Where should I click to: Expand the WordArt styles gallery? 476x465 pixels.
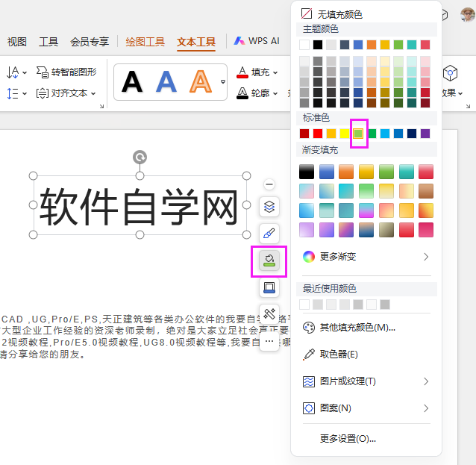point(223,81)
